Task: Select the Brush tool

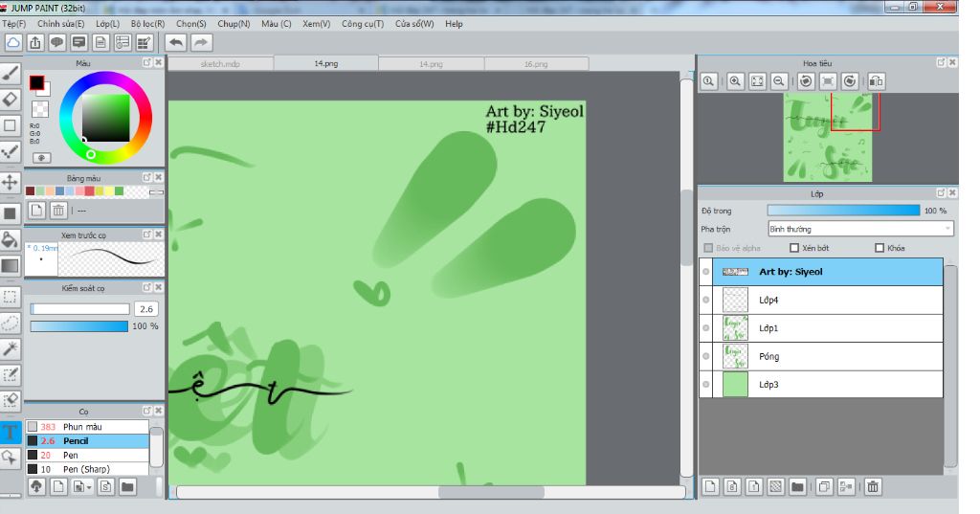Action: (x=10, y=74)
